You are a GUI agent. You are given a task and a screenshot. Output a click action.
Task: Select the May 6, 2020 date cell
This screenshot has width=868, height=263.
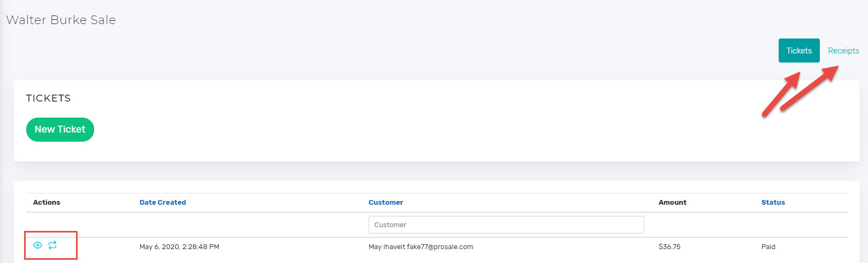tap(179, 247)
